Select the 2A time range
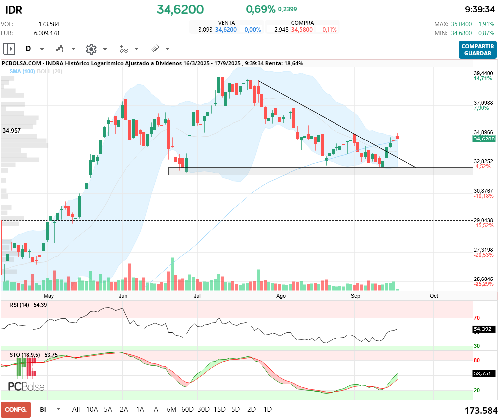Screen dimensions: 504x420 tap(124, 409)
